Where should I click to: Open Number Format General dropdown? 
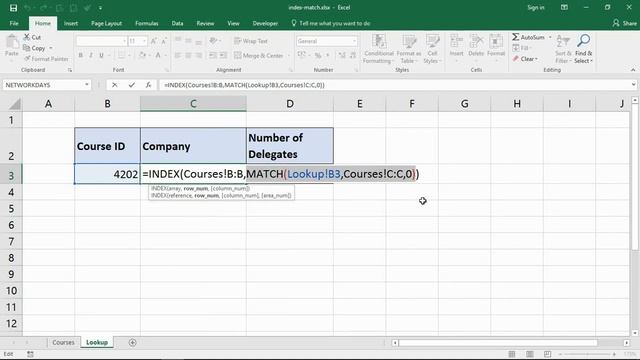tap(354, 41)
